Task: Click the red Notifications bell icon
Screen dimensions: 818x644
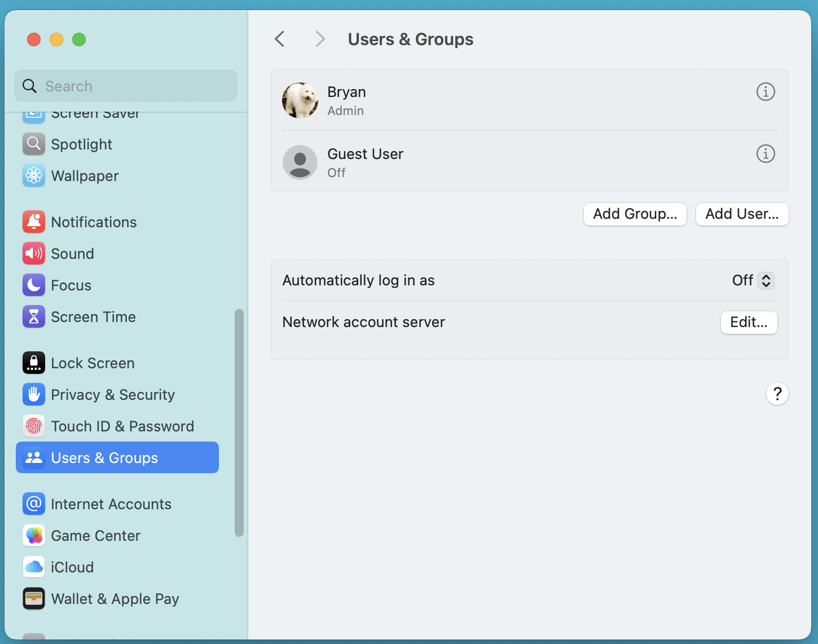Action: (34, 222)
